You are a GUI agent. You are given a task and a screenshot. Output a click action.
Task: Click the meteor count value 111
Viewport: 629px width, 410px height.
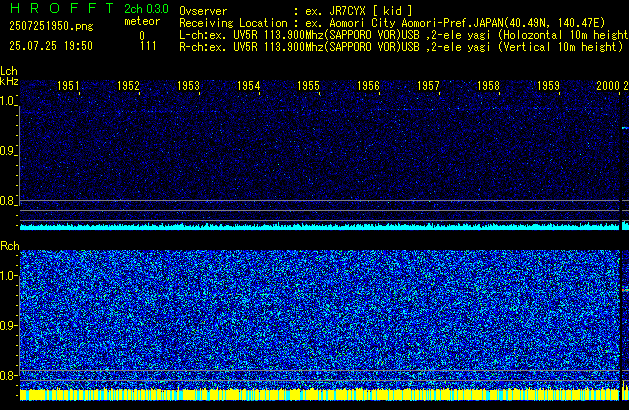pos(148,46)
